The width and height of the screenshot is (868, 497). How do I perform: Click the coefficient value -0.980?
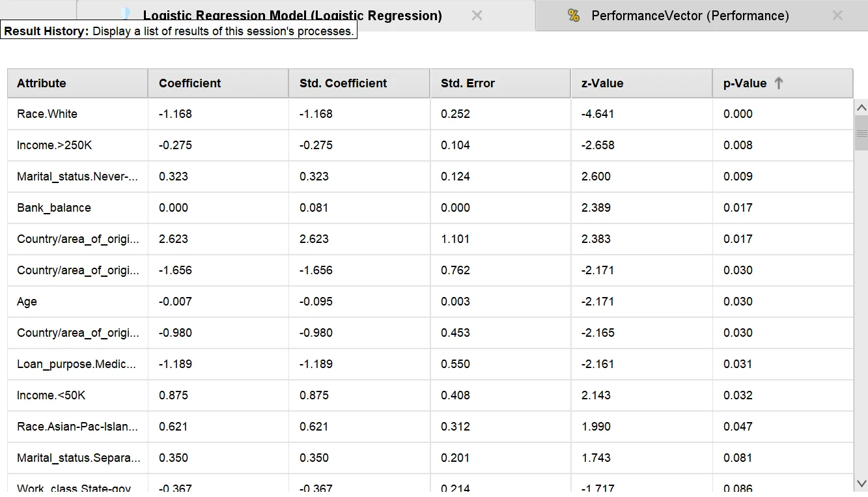click(218, 333)
